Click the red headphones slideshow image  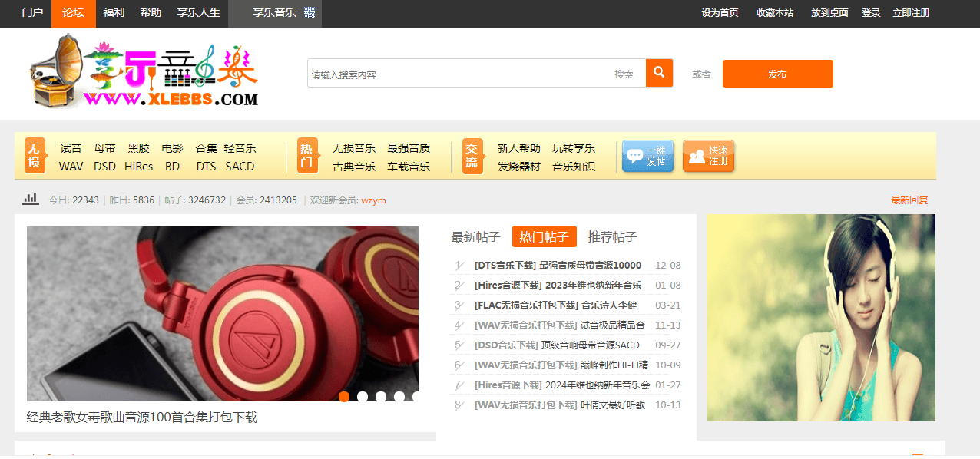pos(223,313)
